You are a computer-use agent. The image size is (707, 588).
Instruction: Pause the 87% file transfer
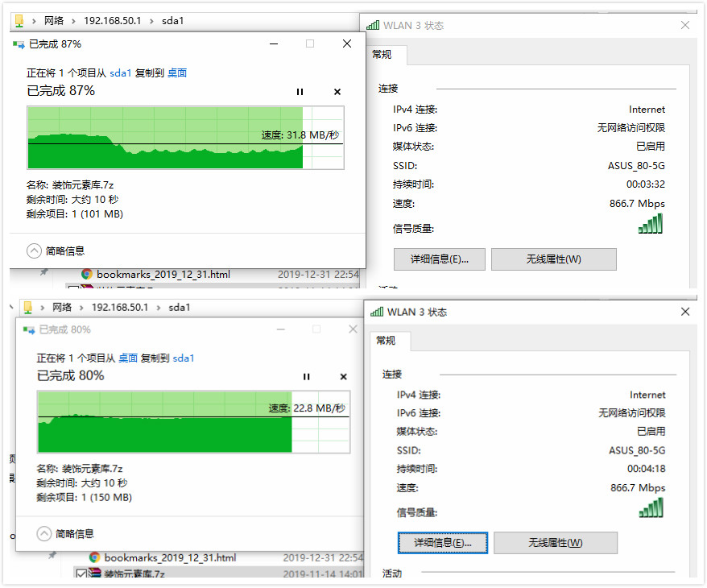[x=300, y=92]
